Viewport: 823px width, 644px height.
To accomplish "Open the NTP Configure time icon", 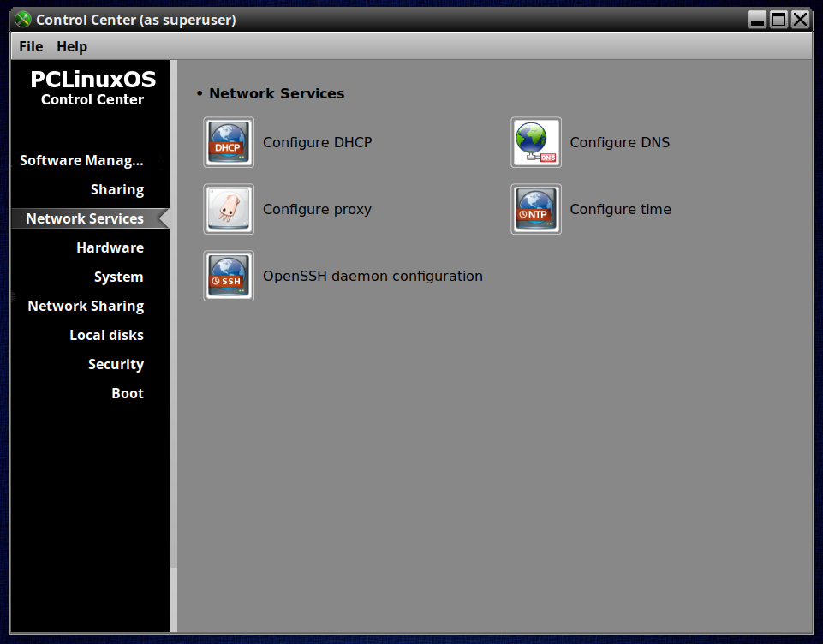I will (x=536, y=209).
